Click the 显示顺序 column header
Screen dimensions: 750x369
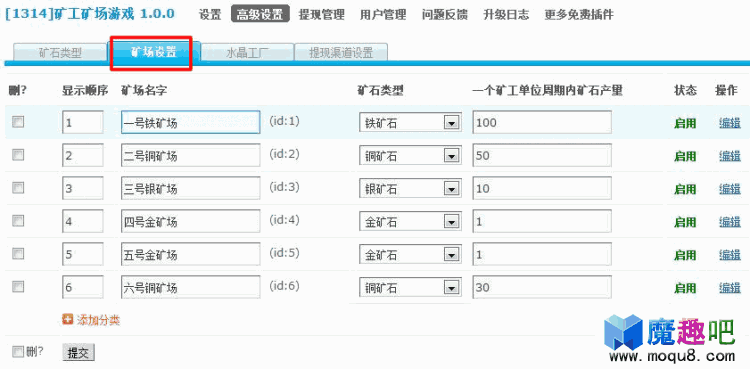pyautogui.click(x=85, y=90)
